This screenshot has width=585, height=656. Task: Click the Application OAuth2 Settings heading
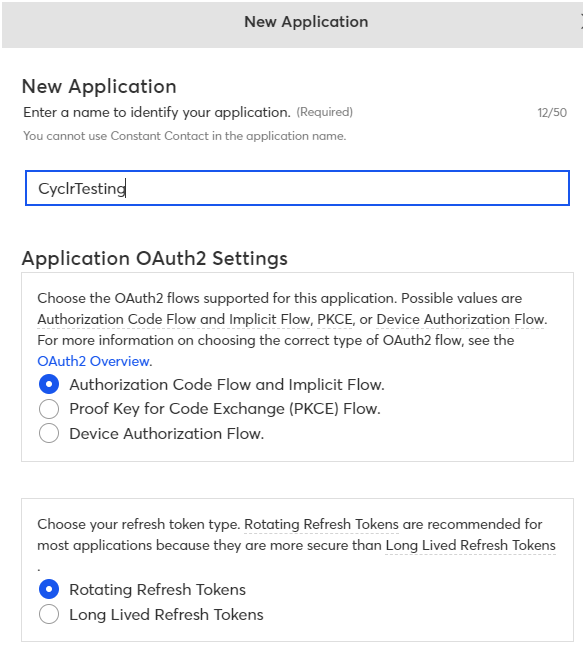154,259
